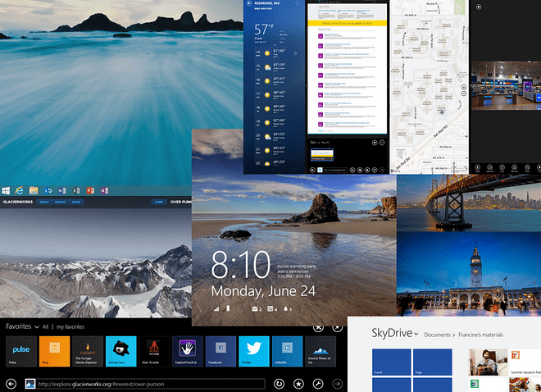Select the All favorites filter
Screen dimensions: 541x392
pyautogui.click(x=46, y=326)
